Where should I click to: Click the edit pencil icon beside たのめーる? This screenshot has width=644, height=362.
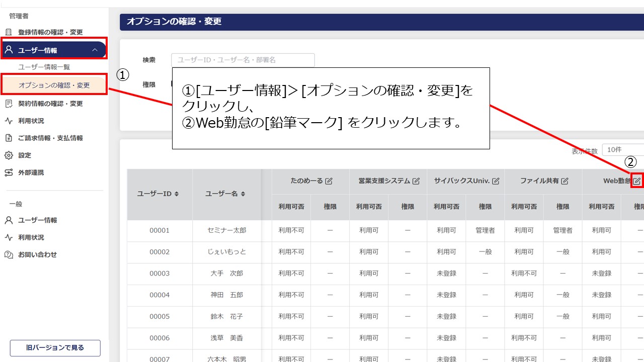tap(329, 182)
